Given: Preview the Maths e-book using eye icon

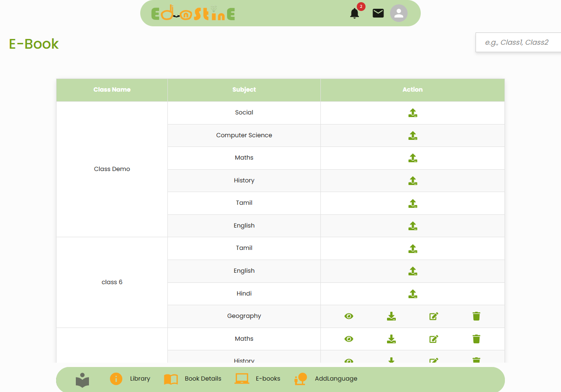Looking at the screenshot, I should (349, 339).
